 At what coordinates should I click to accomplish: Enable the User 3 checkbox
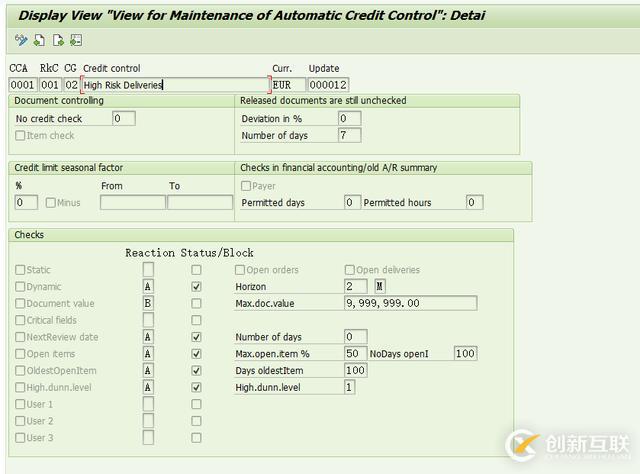tap(20, 438)
